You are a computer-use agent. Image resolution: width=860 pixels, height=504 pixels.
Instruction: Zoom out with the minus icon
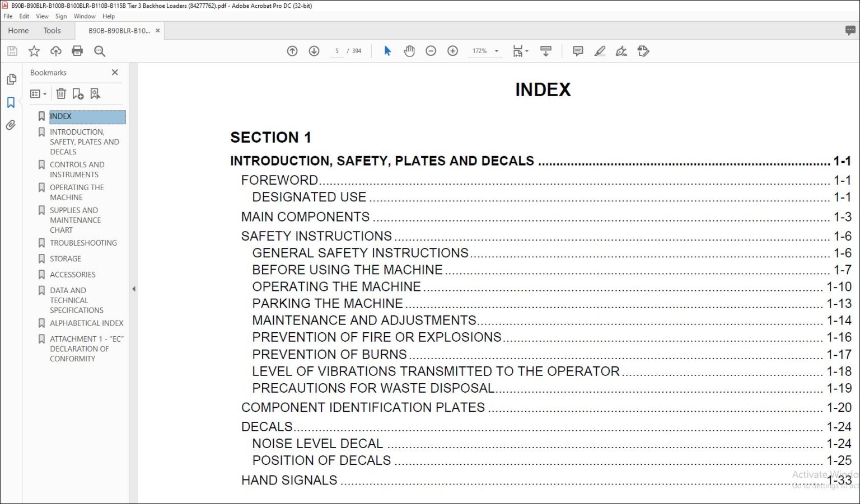coord(431,51)
